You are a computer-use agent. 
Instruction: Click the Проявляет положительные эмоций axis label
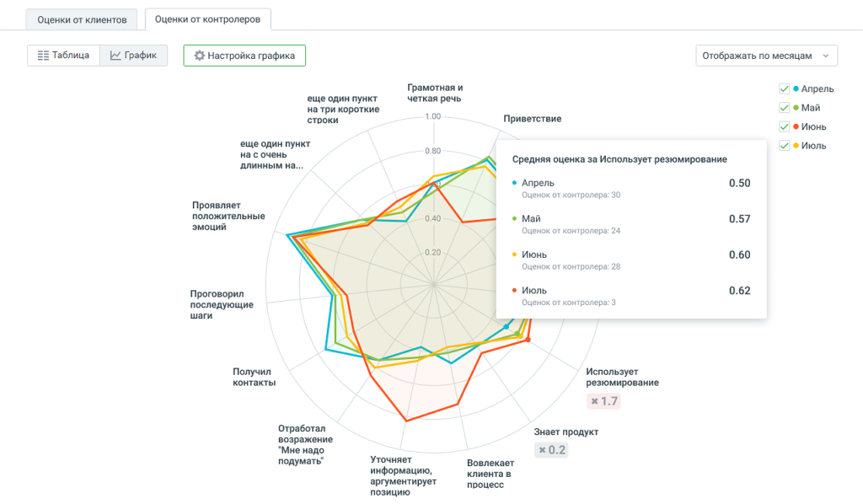pyautogui.click(x=228, y=216)
